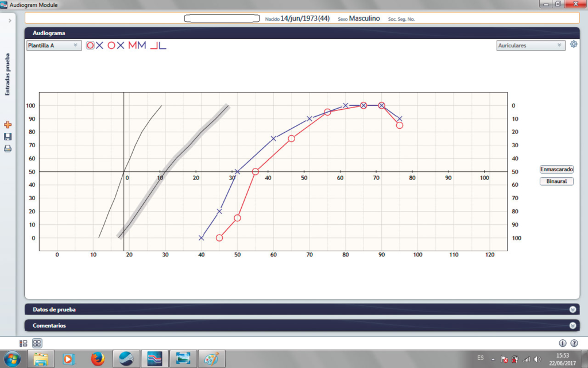Select the red and blue MM symbol pair
The image size is (588, 368).
pyautogui.click(x=137, y=45)
